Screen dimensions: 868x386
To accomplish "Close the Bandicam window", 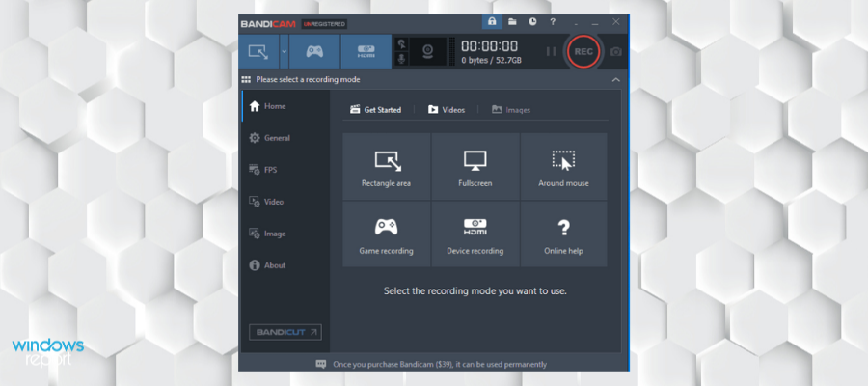I will 616,21.
